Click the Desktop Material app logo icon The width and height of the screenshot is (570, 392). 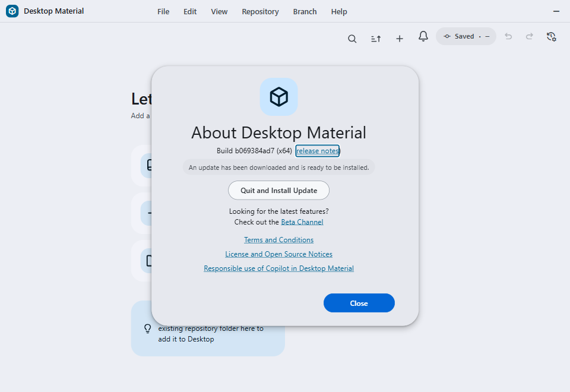click(12, 11)
